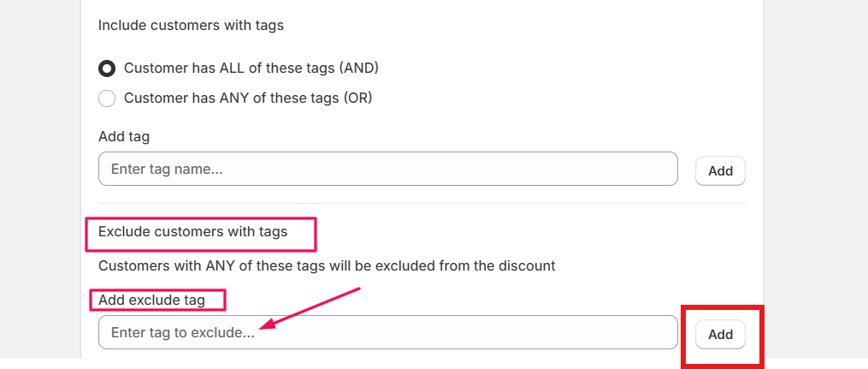Click the excluded-from-the-discount description text
The height and width of the screenshot is (369, 868).
click(327, 265)
